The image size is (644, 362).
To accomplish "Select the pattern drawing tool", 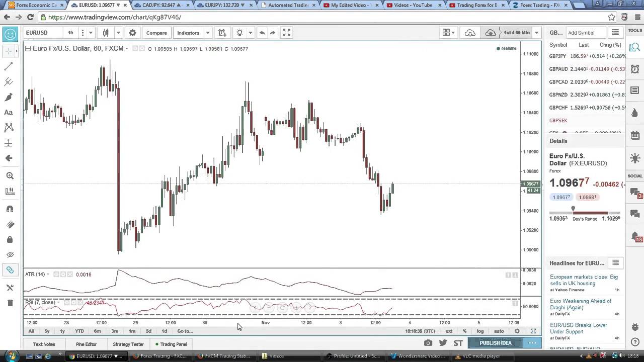I will click(x=9, y=128).
